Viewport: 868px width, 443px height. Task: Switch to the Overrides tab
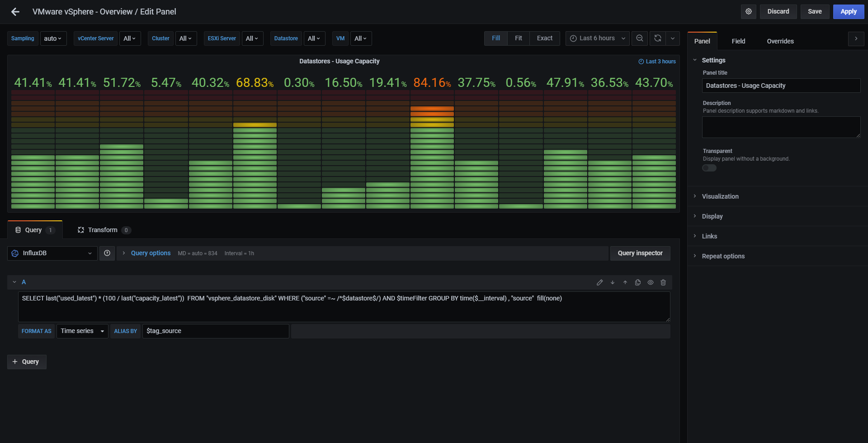[780, 41]
